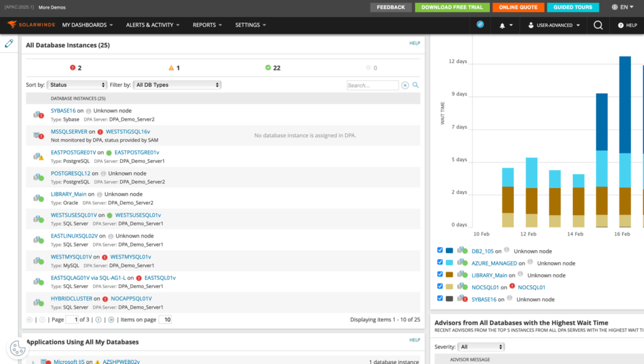The height and width of the screenshot is (364, 644).
Task: Click the SolarWinds logo
Action: tap(31, 25)
